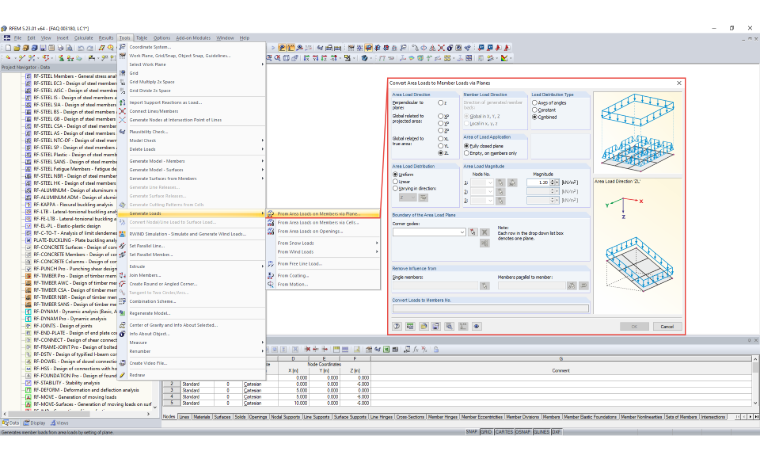Click the help icon at dialog bottom-left
The width and height of the screenshot is (760, 459).
397,326
